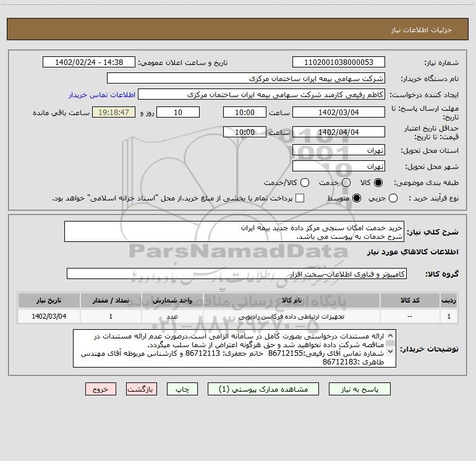
Task: Click the استان محل تحویل field تهران
Action: pos(339,150)
